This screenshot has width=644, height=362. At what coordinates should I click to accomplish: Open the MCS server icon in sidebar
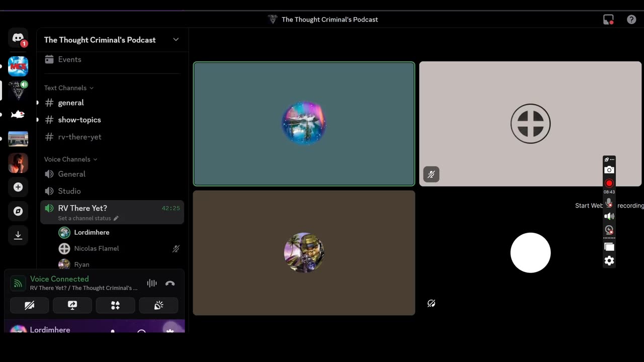click(18, 66)
